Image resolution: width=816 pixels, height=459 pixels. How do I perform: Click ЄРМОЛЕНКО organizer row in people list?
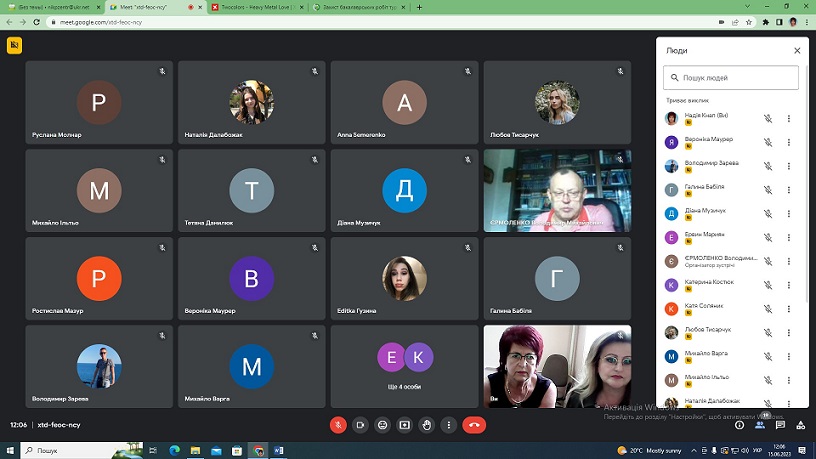point(731,261)
